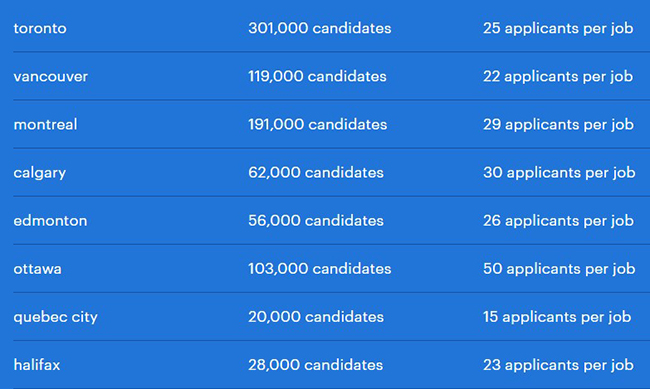The height and width of the screenshot is (389, 650).
Task: Select the edmonton city label
Action: [x=50, y=221]
